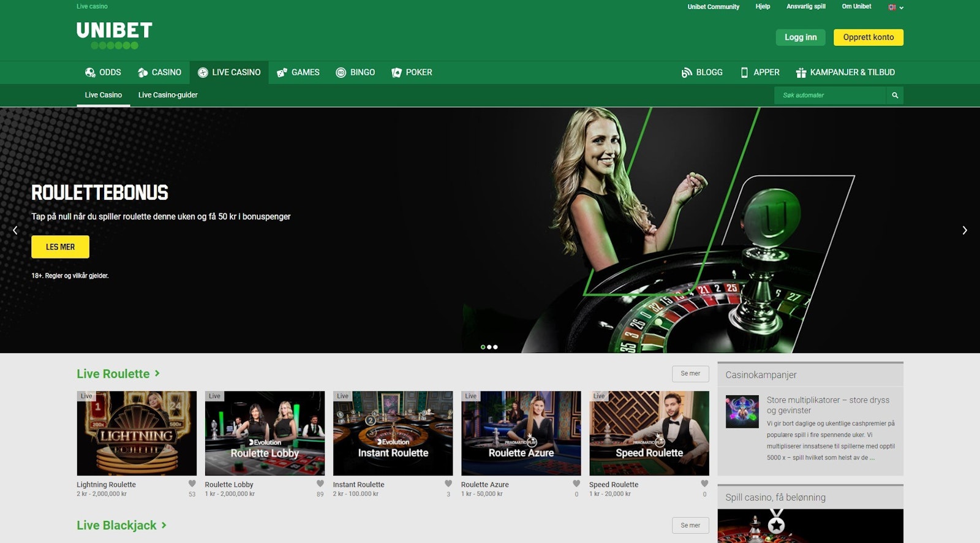The image size is (980, 543).
Task: Click Se mer for Live Blackjack
Action: (690, 526)
